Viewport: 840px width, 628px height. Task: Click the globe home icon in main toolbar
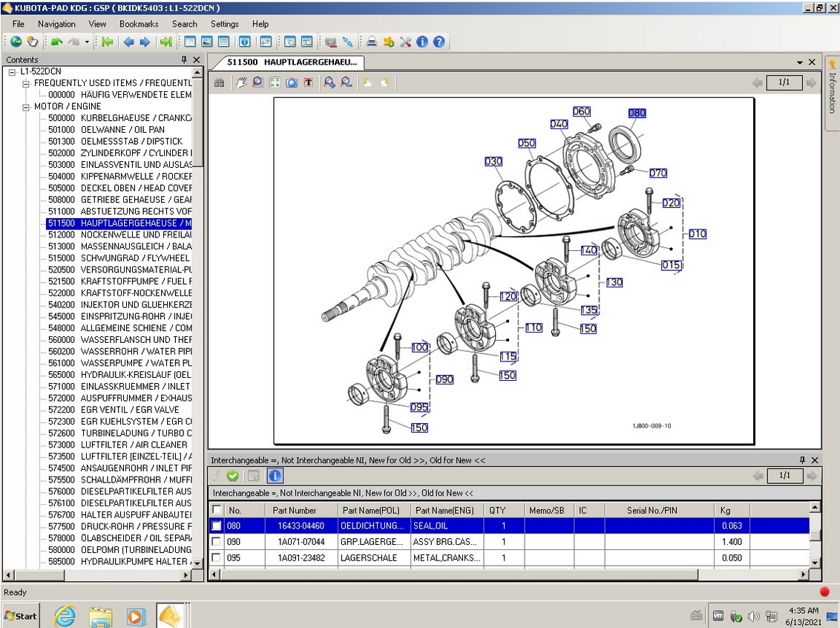point(16,42)
